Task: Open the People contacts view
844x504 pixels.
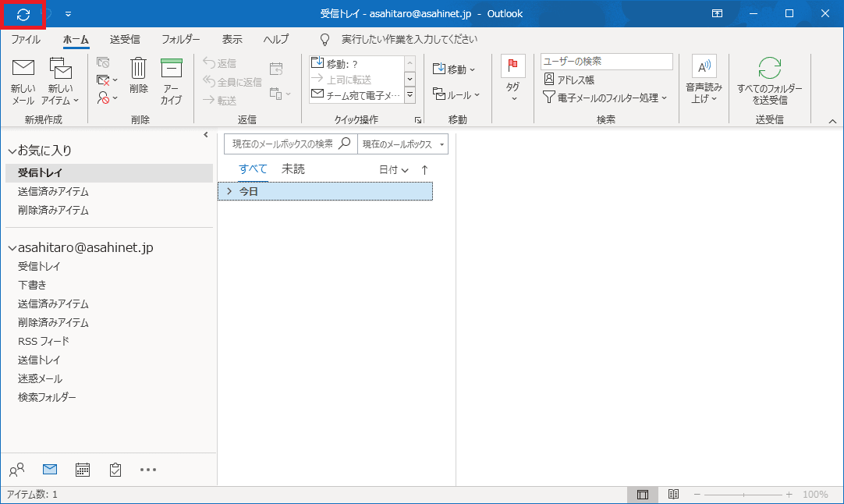Action: [16, 470]
